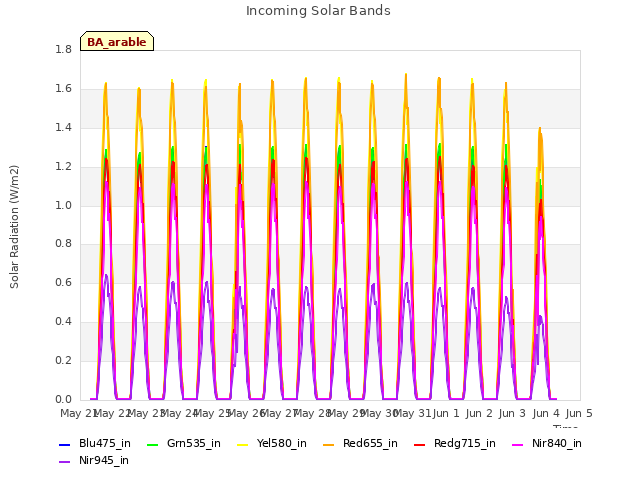640x480 pixels.
Task: Select the Nir840_in legend label
Action: click(557, 444)
